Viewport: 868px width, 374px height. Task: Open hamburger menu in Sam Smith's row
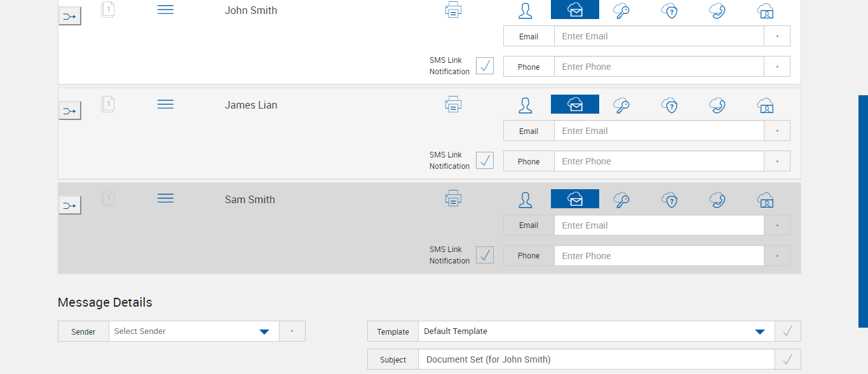click(165, 199)
